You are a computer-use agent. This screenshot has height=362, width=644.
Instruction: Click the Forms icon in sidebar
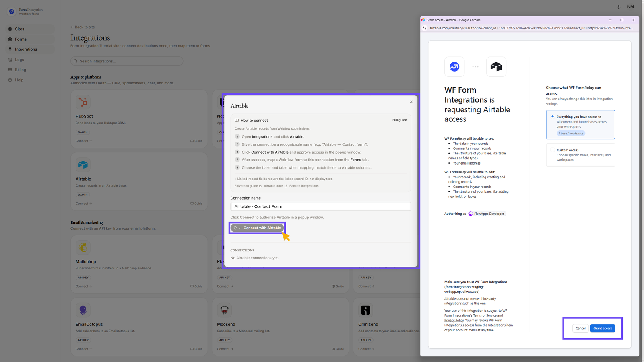coord(10,39)
